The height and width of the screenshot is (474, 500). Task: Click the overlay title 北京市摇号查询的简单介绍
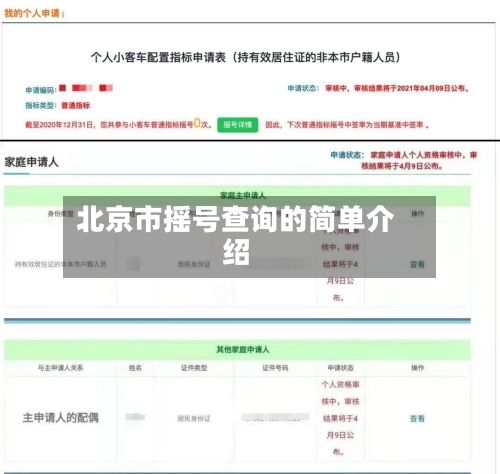[236, 235]
